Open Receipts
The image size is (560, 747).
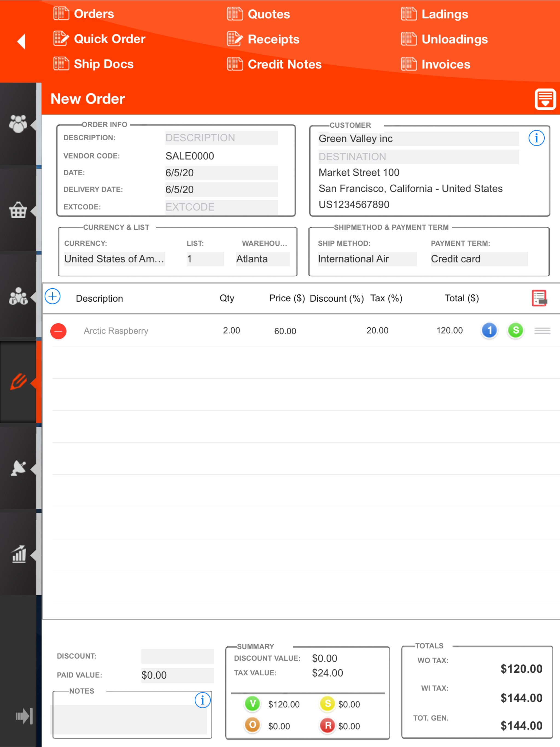(263, 39)
